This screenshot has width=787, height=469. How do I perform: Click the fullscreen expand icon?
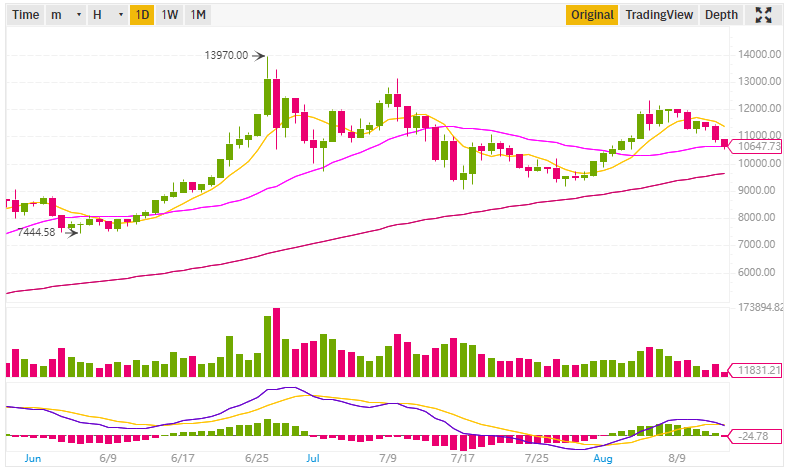[x=764, y=15]
